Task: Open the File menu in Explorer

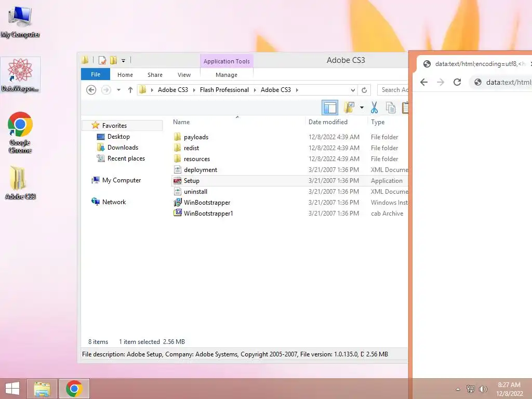Action: (x=96, y=74)
